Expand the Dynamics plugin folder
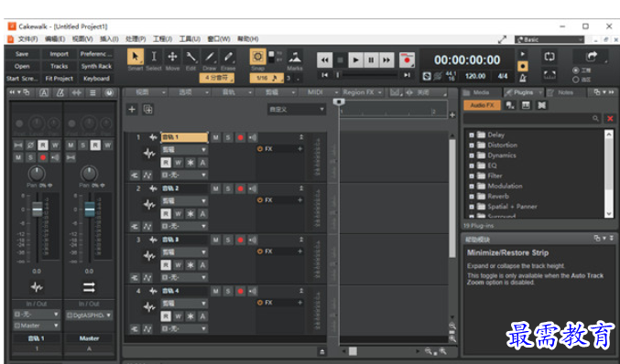Screen dimensions: 620x364 coord(472,155)
